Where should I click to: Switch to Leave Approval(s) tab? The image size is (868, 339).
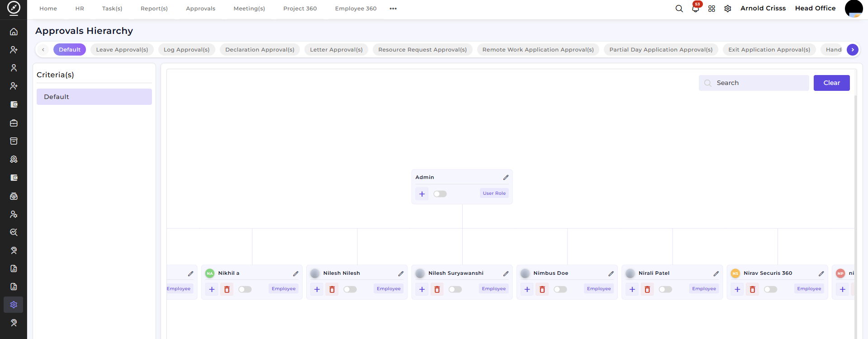point(122,50)
